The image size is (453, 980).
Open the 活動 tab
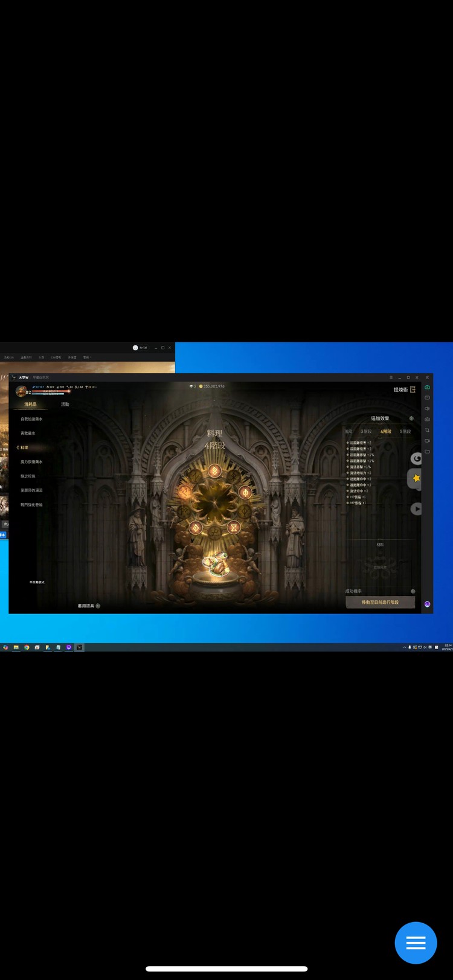coord(65,404)
